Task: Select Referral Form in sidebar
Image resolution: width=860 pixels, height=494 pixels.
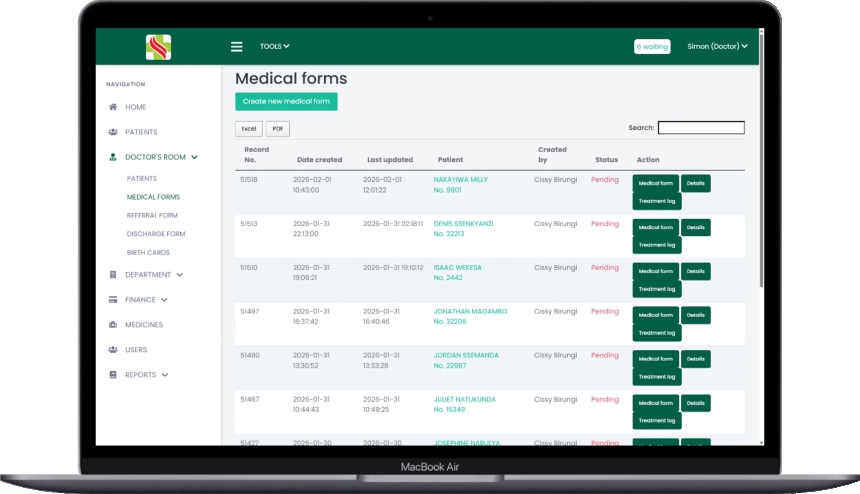Action: [x=152, y=215]
